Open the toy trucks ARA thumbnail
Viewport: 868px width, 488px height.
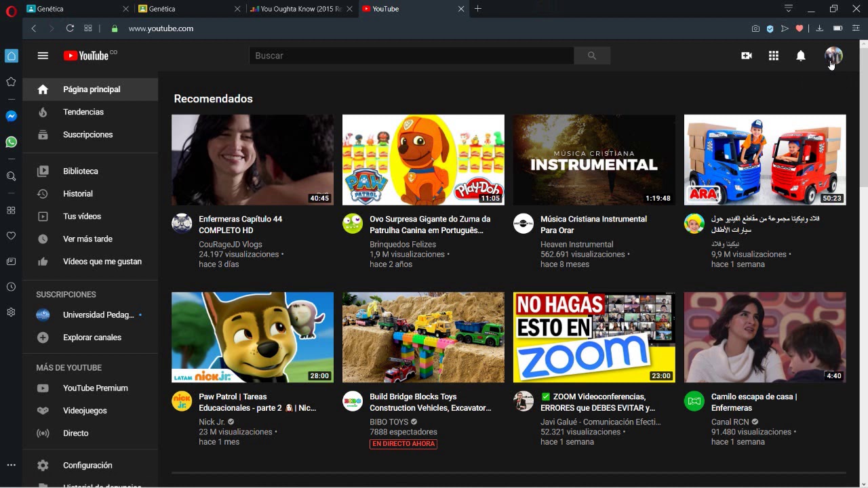coord(765,160)
